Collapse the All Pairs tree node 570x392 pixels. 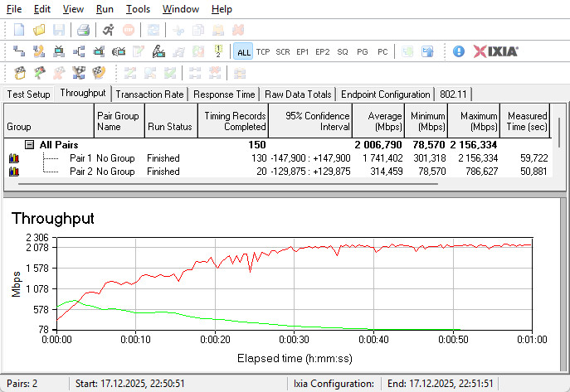(x=29, y=144)
